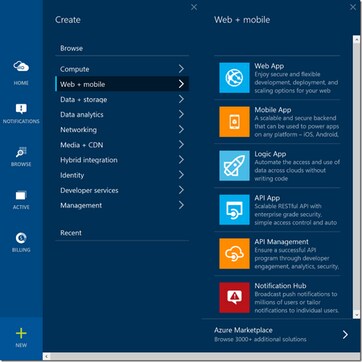
Task: Select the Logic App rocket icon
Action: (x=234, y=166)
